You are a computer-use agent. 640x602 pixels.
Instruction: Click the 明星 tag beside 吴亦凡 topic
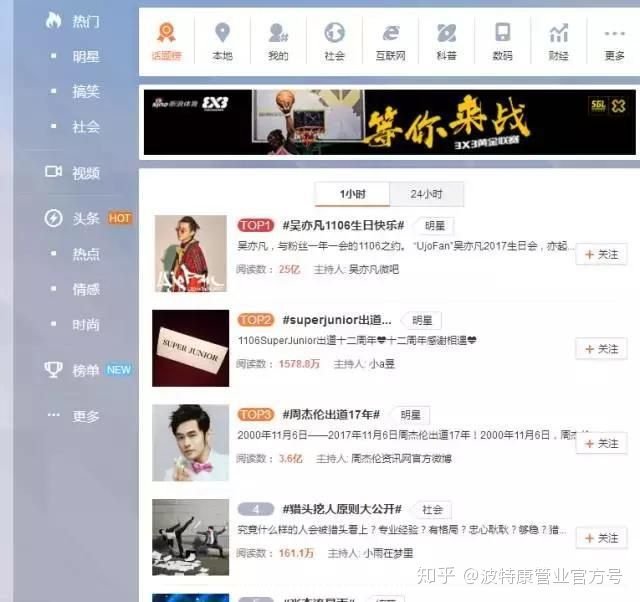tap(435, 226)
